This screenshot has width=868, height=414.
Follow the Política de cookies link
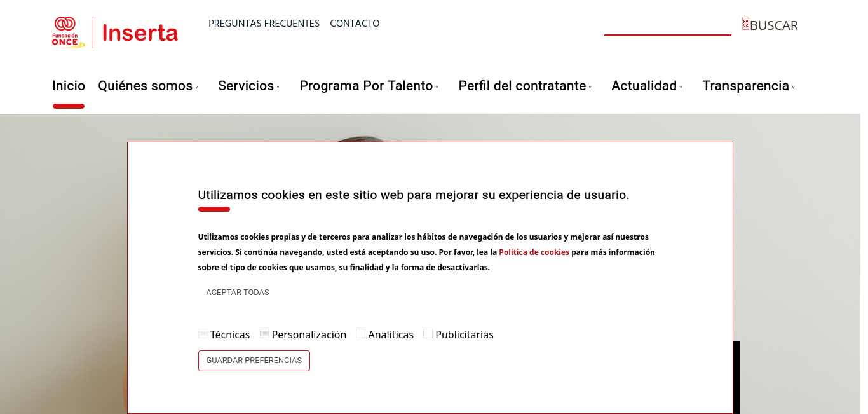pyautogui.click(x=534, y=252)
